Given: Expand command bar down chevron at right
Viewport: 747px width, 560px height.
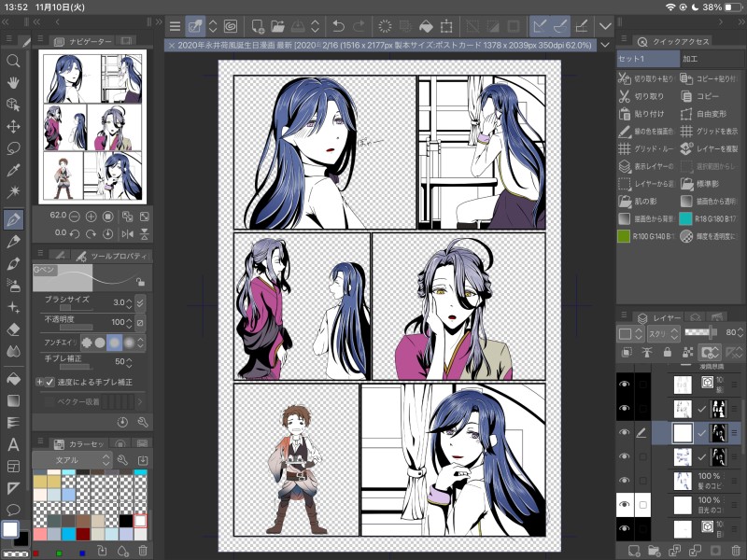Looking at the screenshot, I should (x=605, y=26).
